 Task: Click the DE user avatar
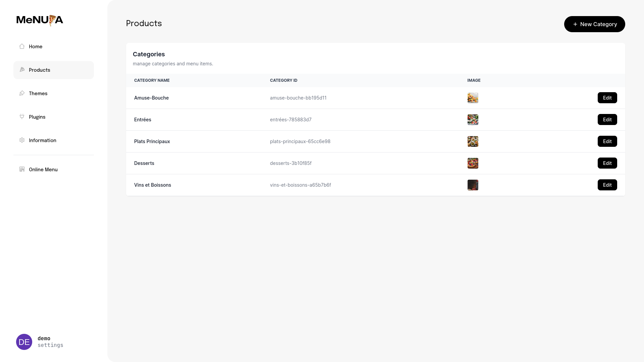click(x=24, y=342)
